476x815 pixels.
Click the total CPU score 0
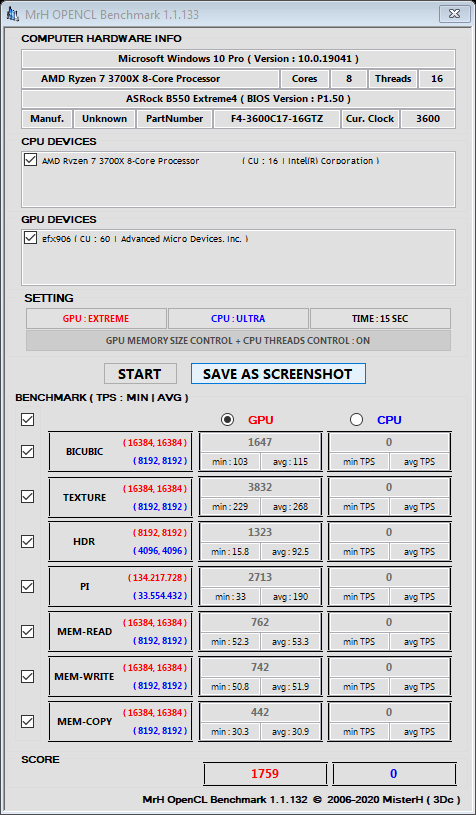click(x=394, y=773)
